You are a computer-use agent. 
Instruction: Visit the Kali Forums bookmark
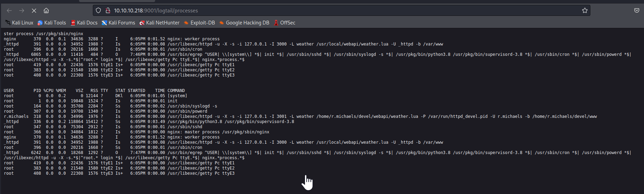click(118, 23)
